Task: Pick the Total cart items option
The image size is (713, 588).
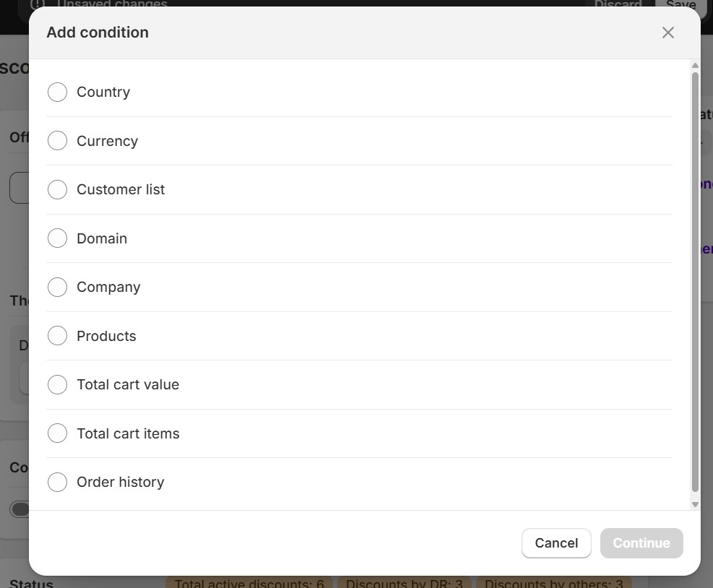Action: (x=57, y=433)
